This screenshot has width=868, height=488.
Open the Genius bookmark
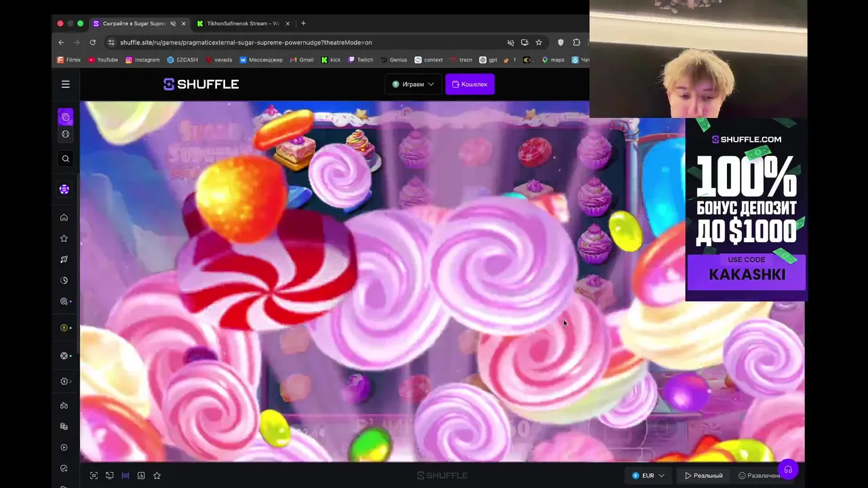(393, 60)
